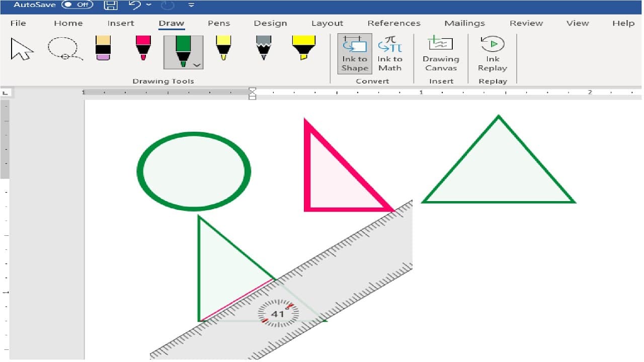Customize Quick Access Toolbar dropdown
This screenshot has height=362, width=644.
click(191, 6)
